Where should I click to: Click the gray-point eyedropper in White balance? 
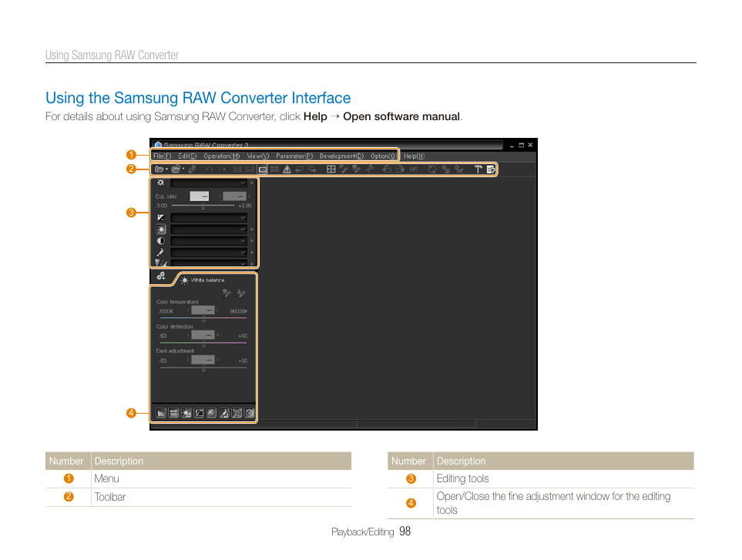coord(227,293)
